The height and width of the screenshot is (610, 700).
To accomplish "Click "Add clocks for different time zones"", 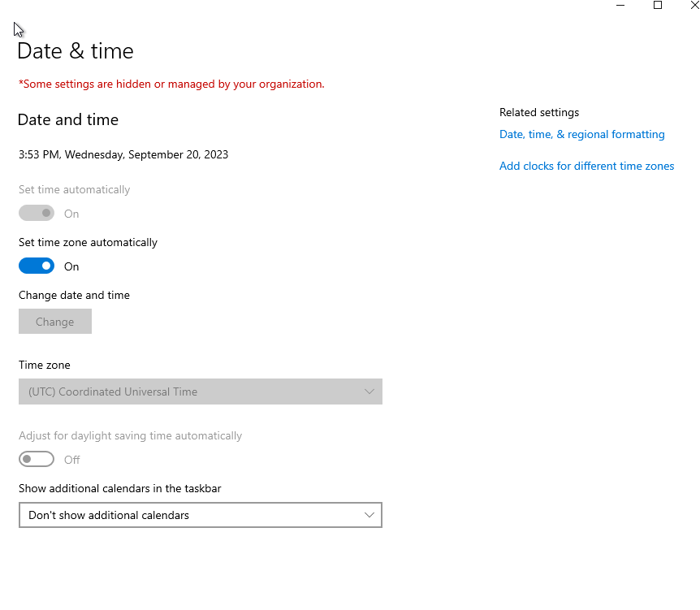I will [586, 166].
